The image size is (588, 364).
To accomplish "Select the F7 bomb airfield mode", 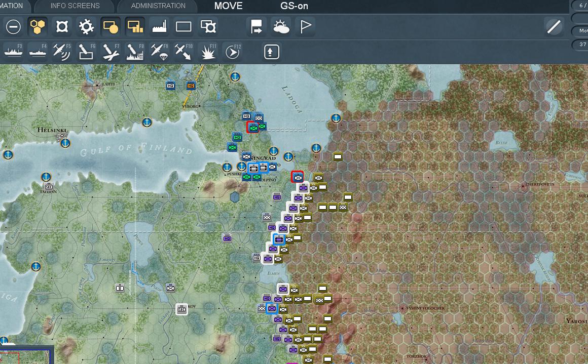I will [111, 52].
